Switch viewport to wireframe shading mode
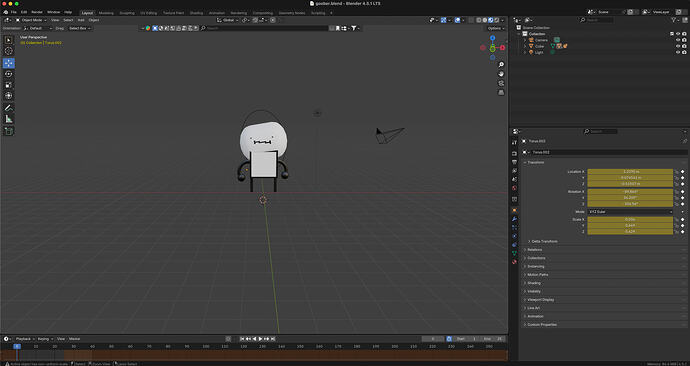Screen dimensions: 690x366 pyautogui.click(x=479, y=20)
